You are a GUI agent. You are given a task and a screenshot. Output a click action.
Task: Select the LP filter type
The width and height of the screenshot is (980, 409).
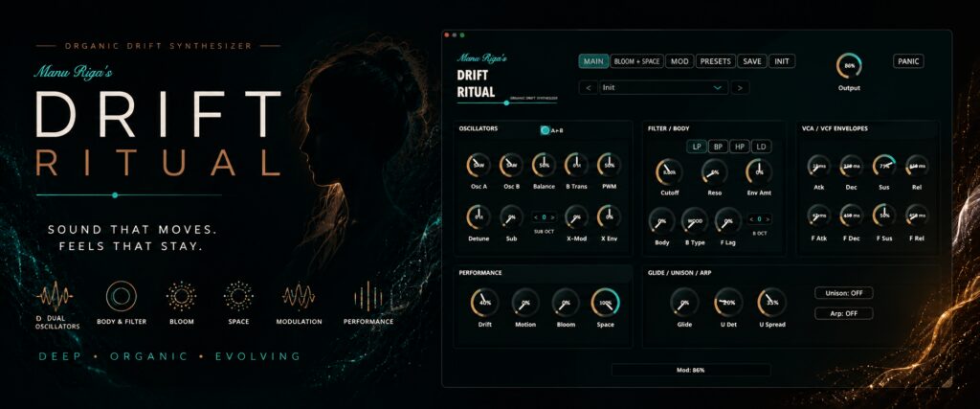point(697,147)
